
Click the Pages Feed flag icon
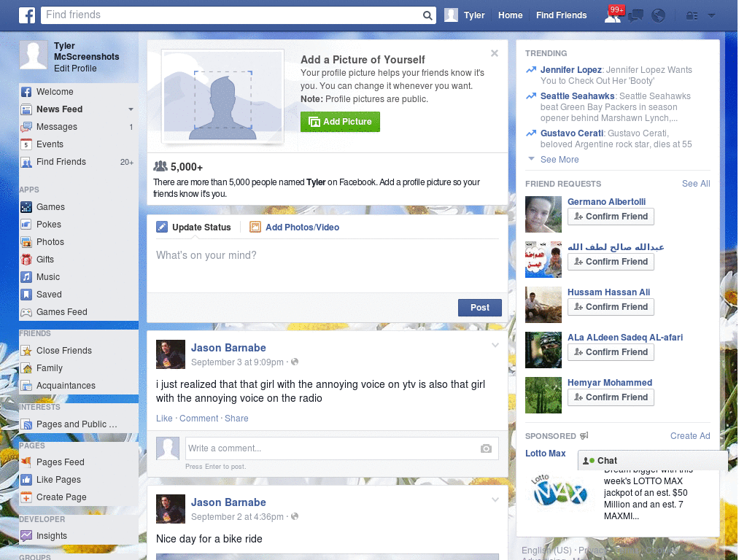(x=26, y=462)
